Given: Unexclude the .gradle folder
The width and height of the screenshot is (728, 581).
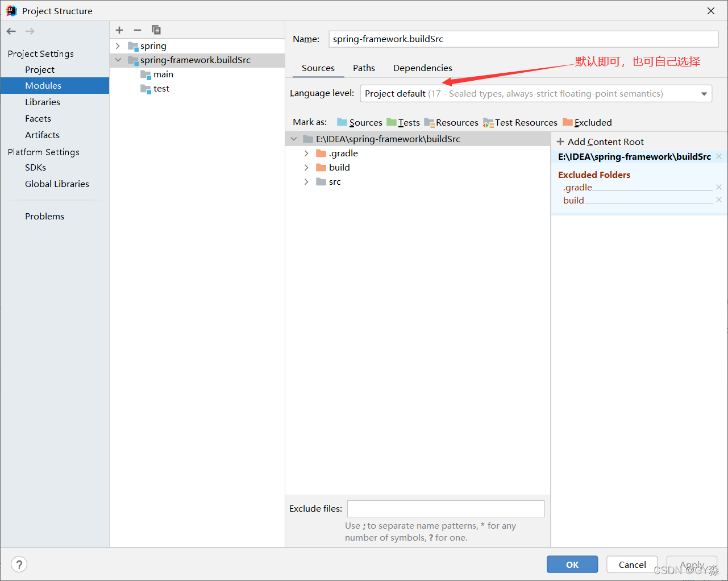Looking at the screenshot, I should [719, 187].
